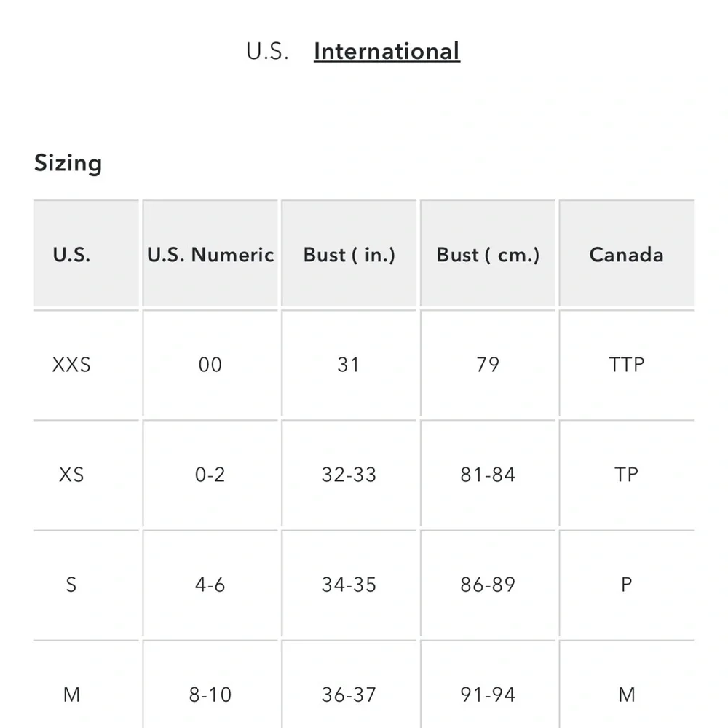728x728 pixels.
Task: Click the 4-6 numeric size cell
Action: point(210,585)
